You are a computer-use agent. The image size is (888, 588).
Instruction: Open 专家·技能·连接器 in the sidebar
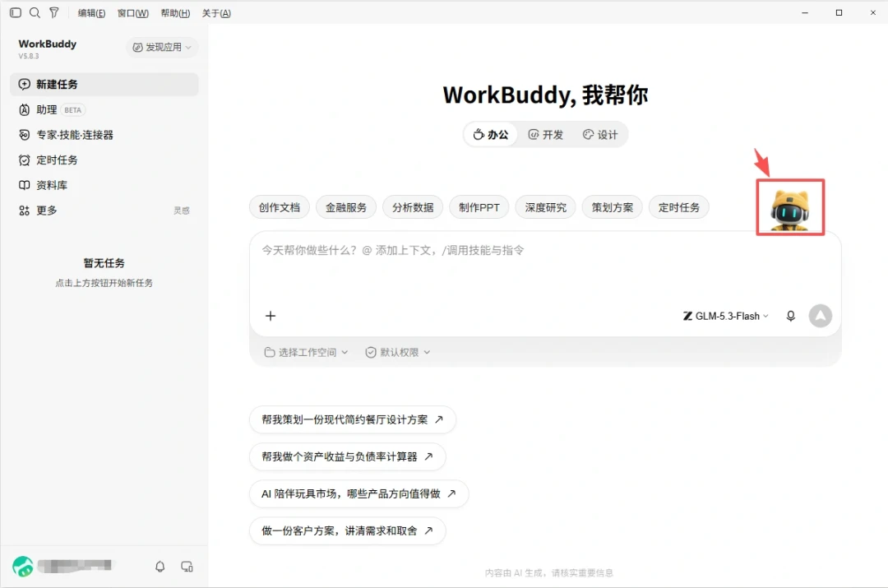point(104,135)
